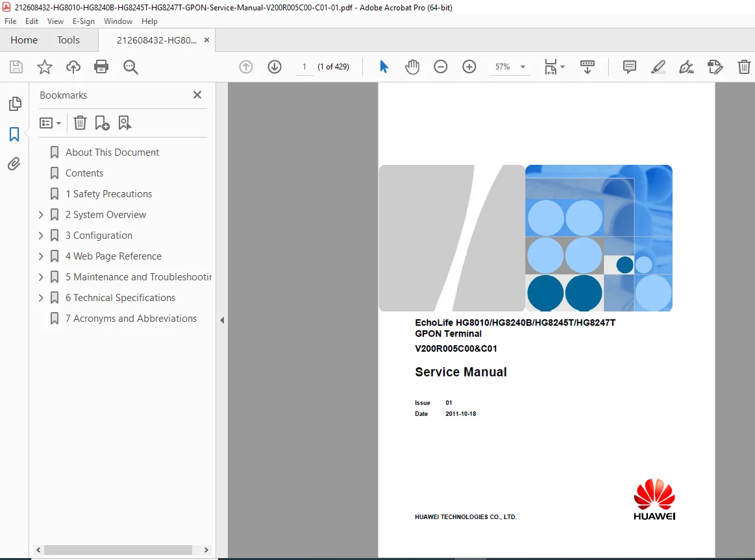Jump to the Contents bookmark
Viewport: 755px width, 560px height.
click(84, 173)
